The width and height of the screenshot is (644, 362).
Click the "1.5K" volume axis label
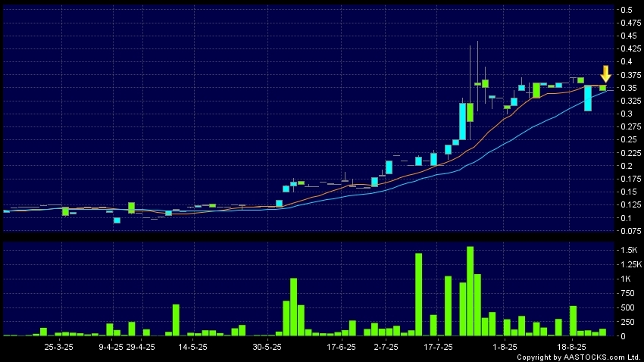coord(629,251)
